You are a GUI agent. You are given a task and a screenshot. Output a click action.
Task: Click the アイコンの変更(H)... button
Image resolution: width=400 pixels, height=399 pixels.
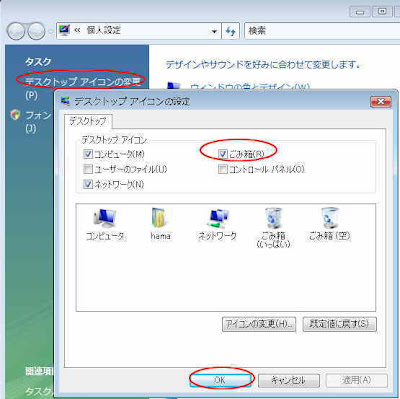click(x=259, y=324)
